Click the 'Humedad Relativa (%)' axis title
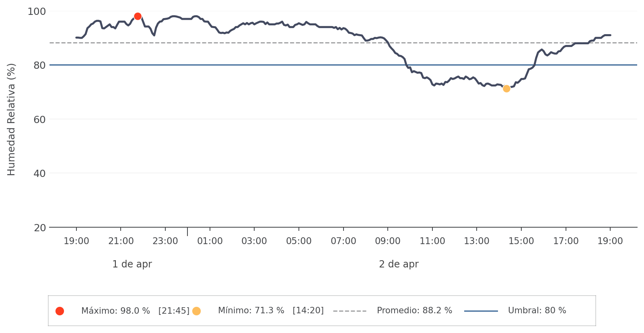The width and height of the screenshot is (644, 333). (11, 119)
